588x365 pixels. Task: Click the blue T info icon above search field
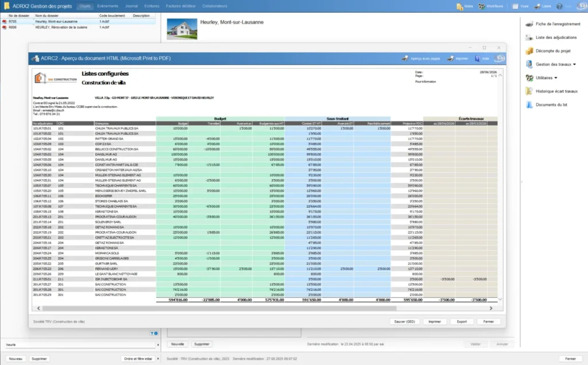(154, 333)
